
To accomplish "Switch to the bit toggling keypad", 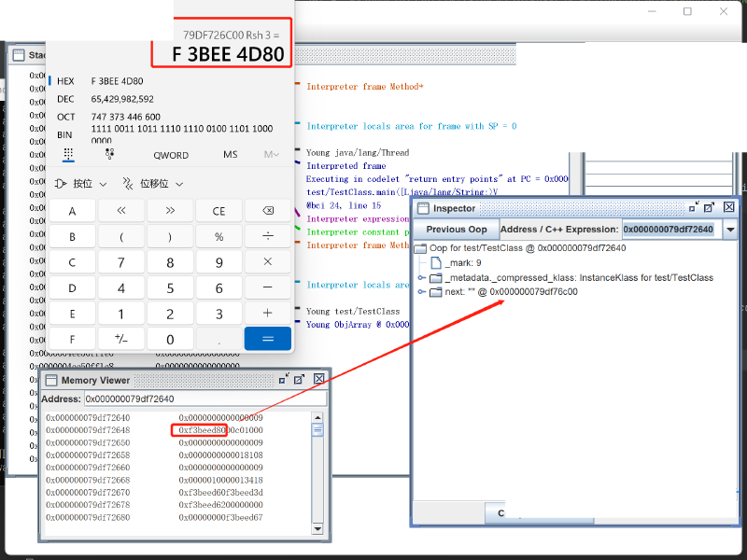I will coord(110,154).
